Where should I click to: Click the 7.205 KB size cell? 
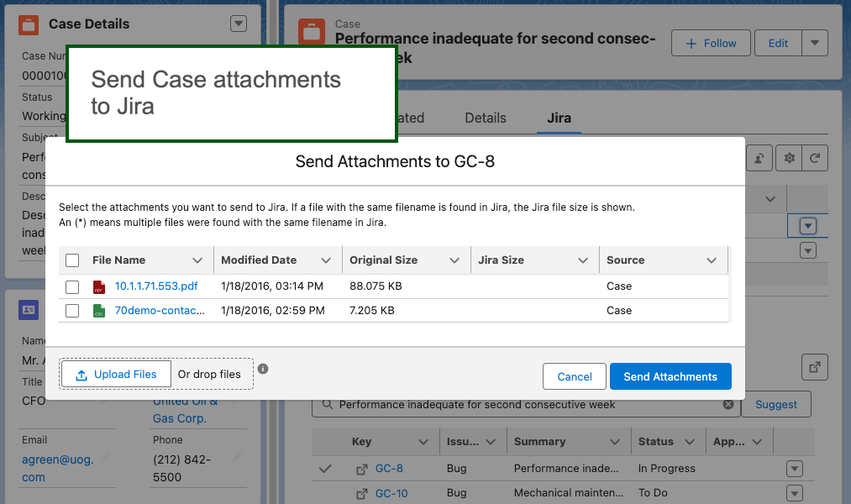pos(372,310)
